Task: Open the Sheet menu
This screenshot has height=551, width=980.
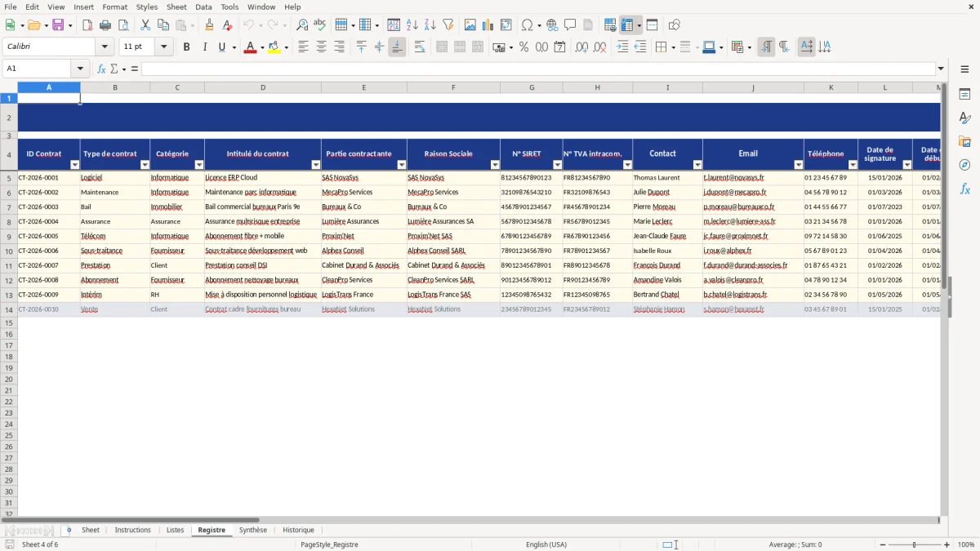Action: pos(176,7)
